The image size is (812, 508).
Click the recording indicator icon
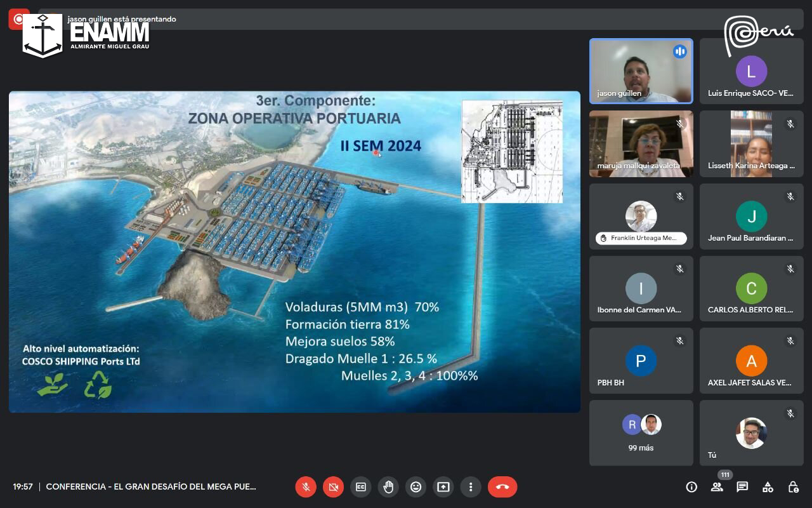[18, 19]
